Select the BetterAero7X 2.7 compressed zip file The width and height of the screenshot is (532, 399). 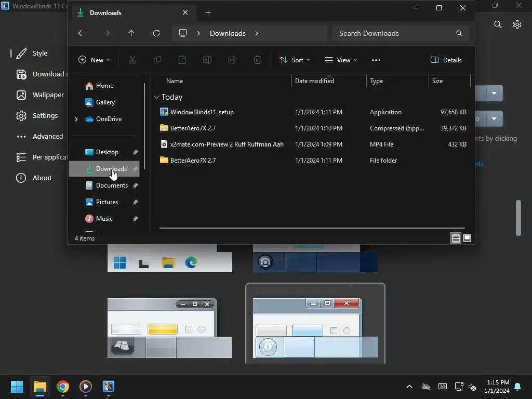[x=313, y=128]
